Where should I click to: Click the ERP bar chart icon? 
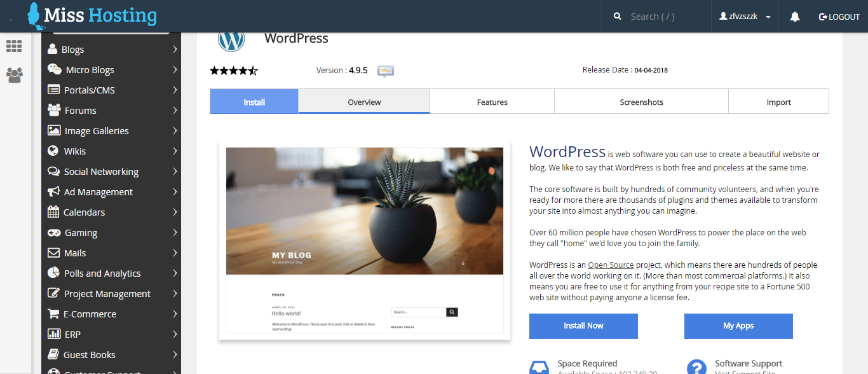coord(54,334)
